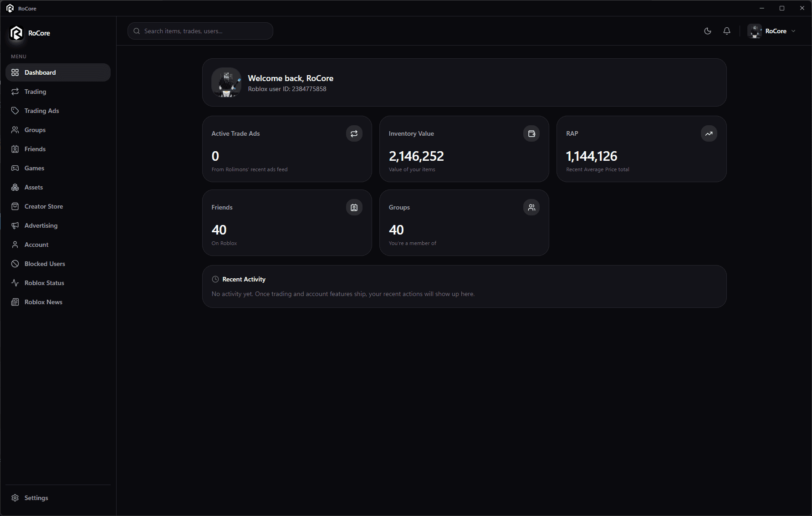Go to the Trading page
Screen dimensions: 812x516
coord(58,92)
